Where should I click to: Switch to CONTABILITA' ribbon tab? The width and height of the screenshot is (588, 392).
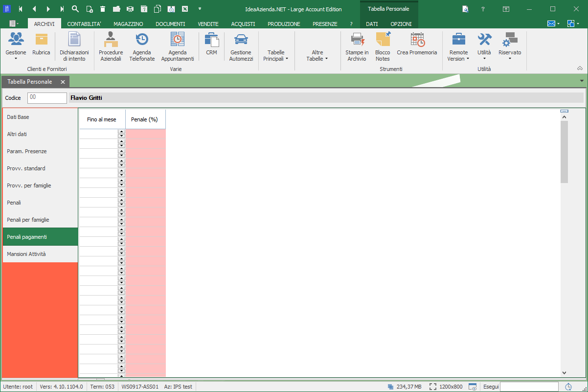click(x=84, y=24)
